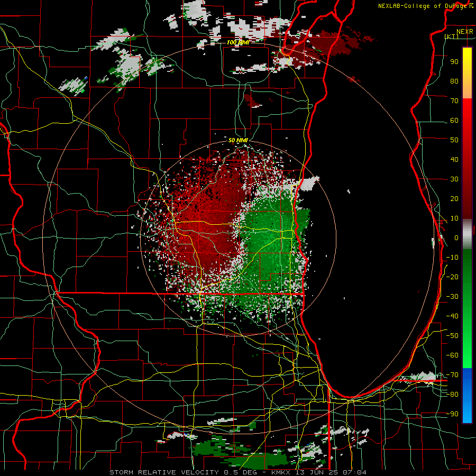This screenshot has height=476, width=476.
Task: Click the KMKX radar station identifier
Action: (x=281, y=472)
